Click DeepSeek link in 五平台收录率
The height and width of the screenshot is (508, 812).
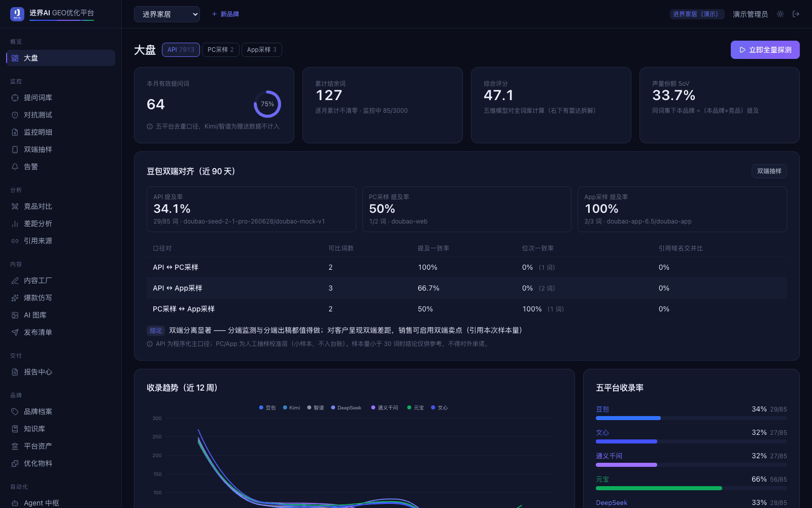pyautogui.click(x=612, y=502)
